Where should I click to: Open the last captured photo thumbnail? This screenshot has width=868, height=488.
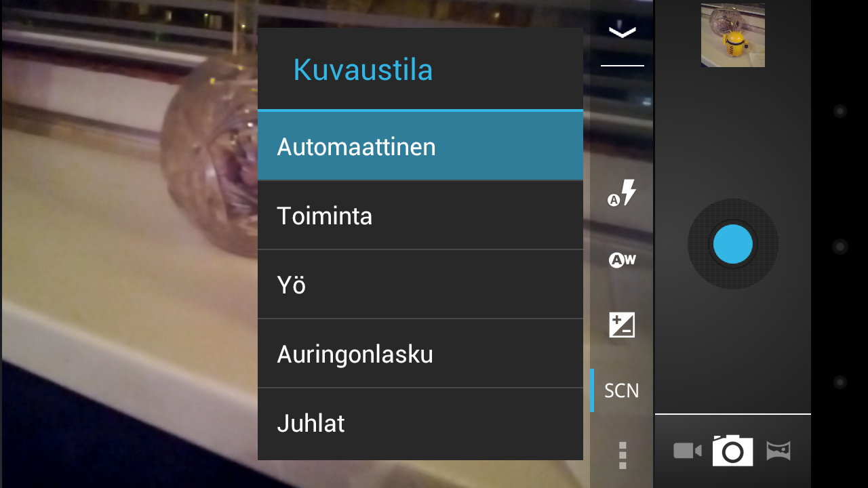pos(733,35)
